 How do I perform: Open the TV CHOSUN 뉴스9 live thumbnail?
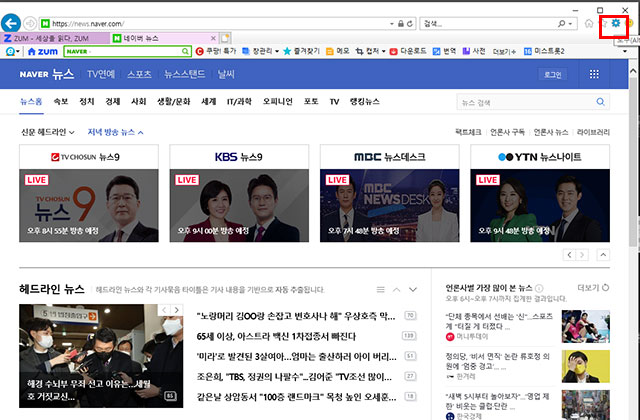click(x=89, y=205)
